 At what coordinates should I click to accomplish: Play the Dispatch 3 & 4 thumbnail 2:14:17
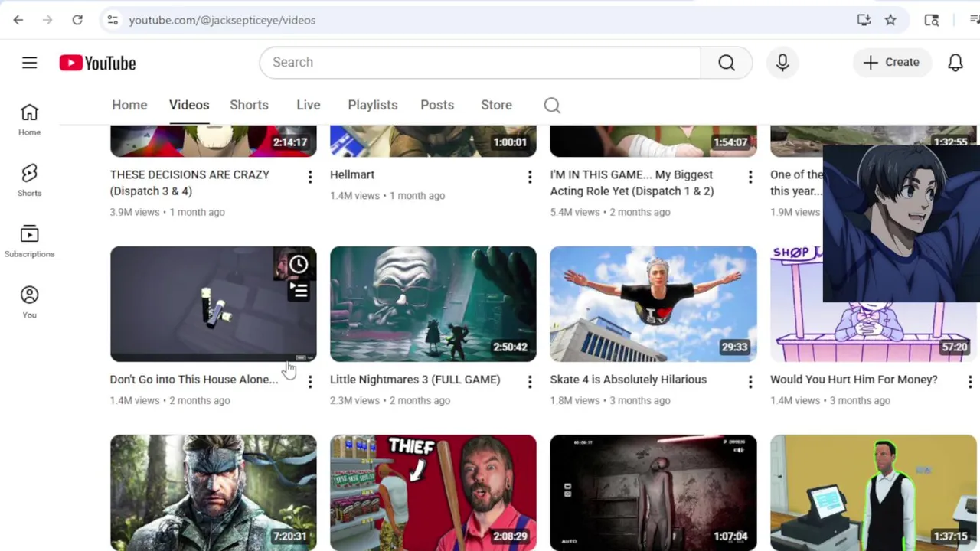[213, 141]
